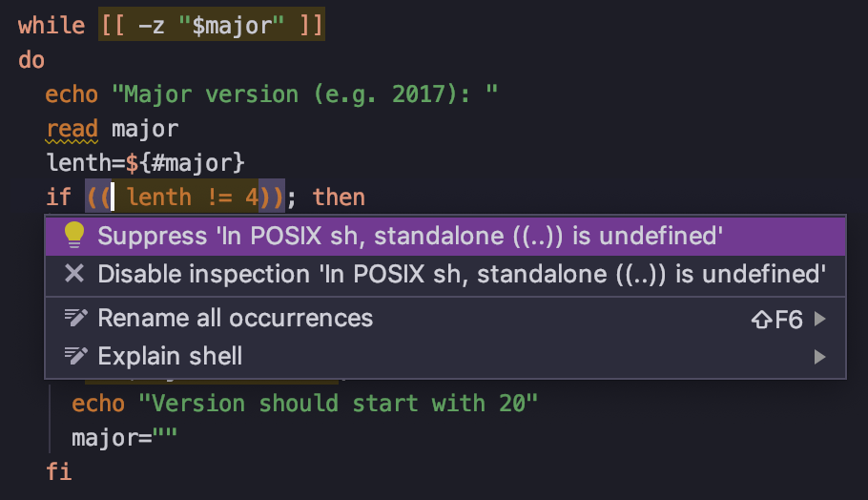Click the fi keyword closing the block

click(58, 472)
